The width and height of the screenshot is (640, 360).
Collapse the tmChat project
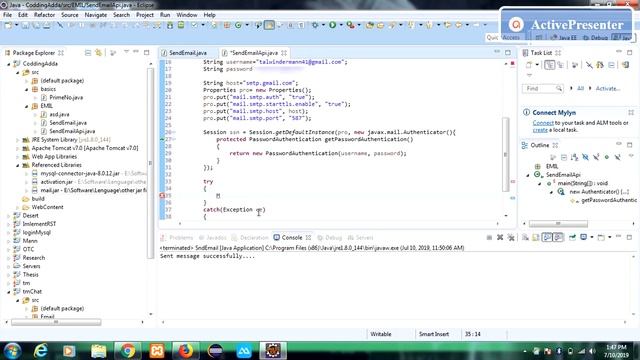[x=9, y=291]
